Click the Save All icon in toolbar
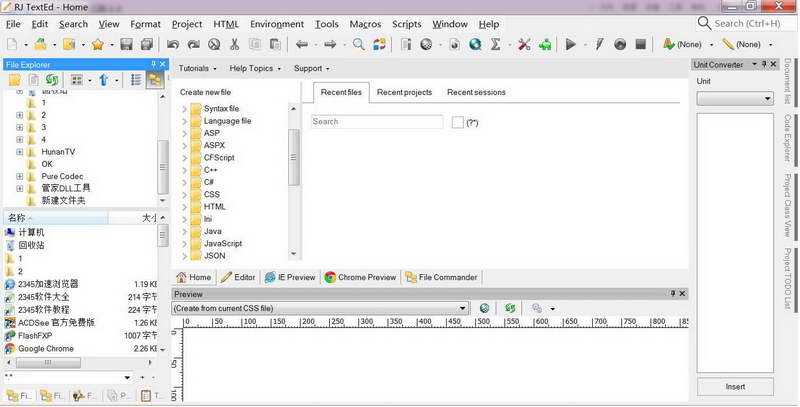 click(147, 44)
